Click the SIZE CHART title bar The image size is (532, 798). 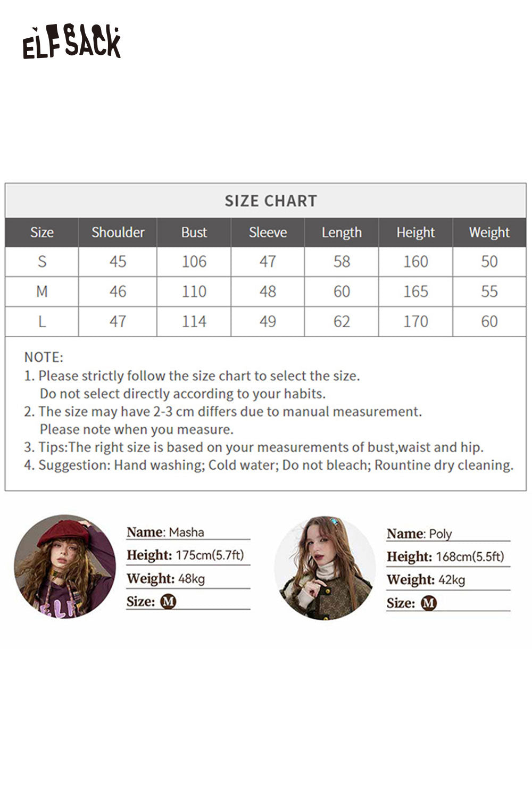tap(270, 201)
